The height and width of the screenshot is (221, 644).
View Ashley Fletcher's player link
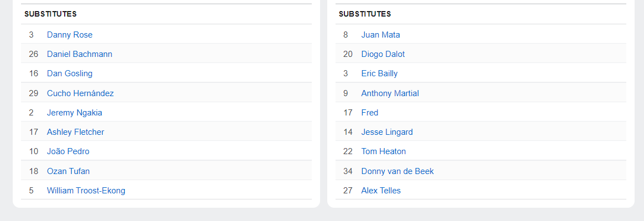[76, 132]
